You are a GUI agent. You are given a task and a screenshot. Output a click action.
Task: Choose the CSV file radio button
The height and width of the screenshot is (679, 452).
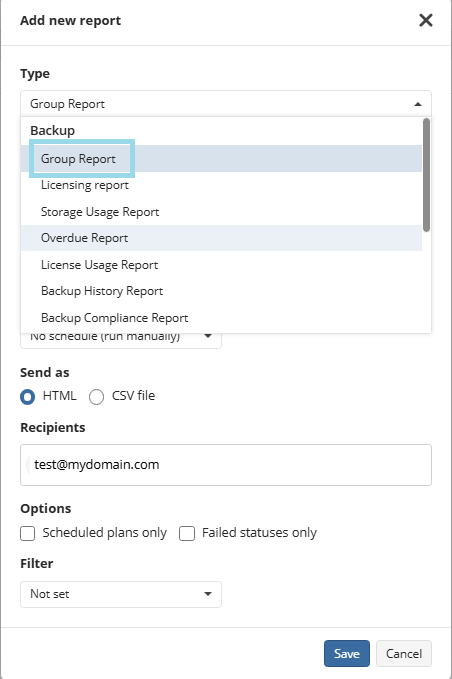coord(96,397)
